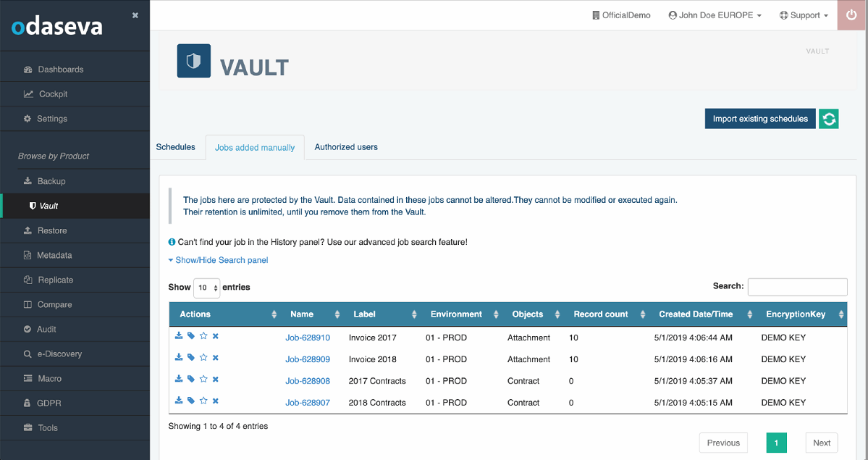Open the Support dropdown menu
The width and height of the screenshot is (868, 460).
point(803,14)
